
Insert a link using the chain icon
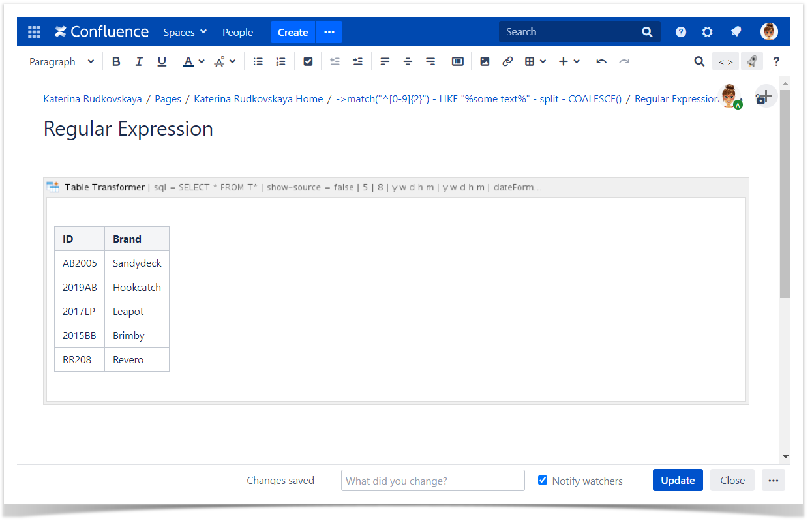[x=507, y=61]
